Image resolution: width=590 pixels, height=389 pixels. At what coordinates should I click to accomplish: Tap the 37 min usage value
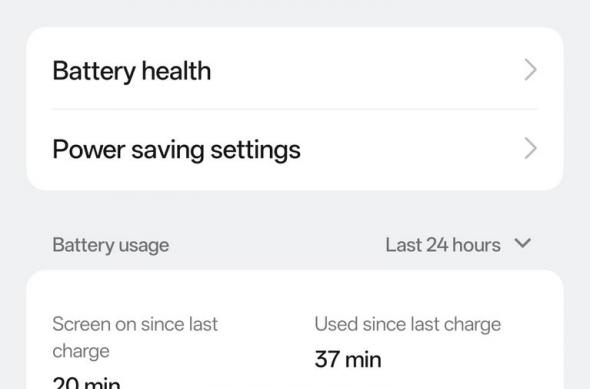coord(348,359)
